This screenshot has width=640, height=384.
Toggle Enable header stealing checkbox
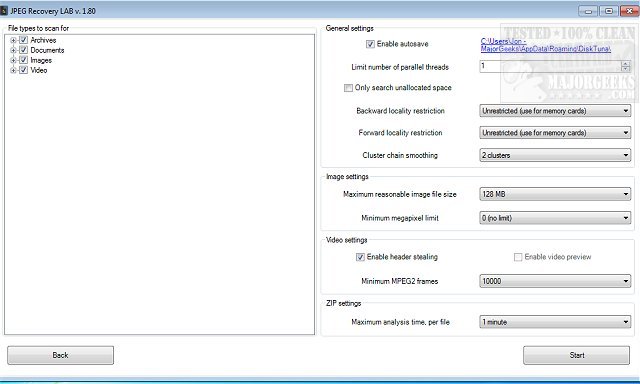click(x=360, y=257)
